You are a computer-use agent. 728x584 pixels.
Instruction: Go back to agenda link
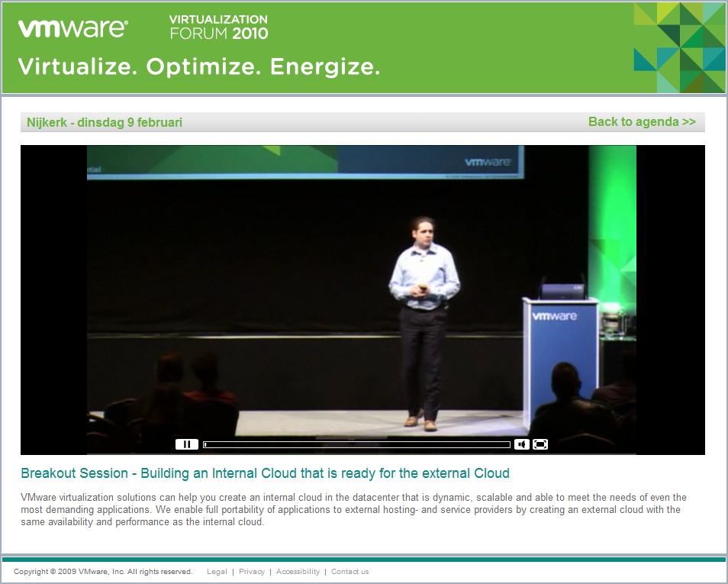(642, 121)
